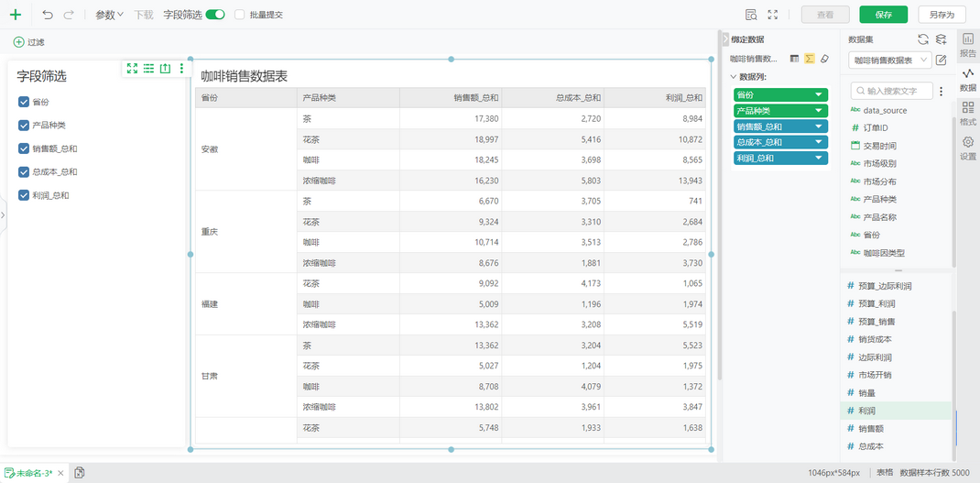Open the 销售额_总和 column dropdown arrow
The width and height of the screenshot is (980, 483).
[819, 126]
